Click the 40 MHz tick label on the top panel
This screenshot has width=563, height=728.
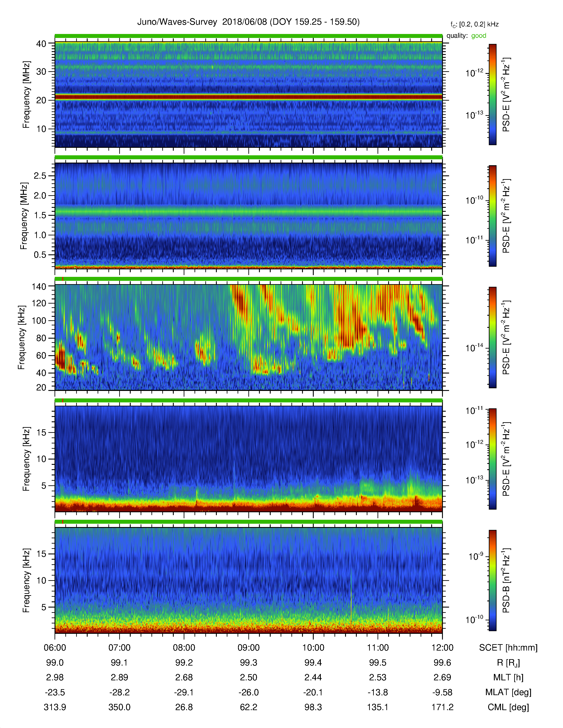41,44
